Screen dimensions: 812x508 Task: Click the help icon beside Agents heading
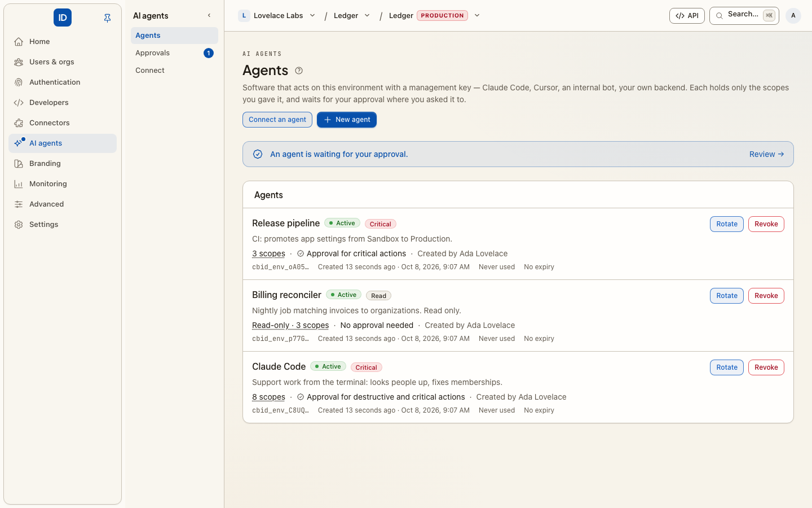pos(299,71)
